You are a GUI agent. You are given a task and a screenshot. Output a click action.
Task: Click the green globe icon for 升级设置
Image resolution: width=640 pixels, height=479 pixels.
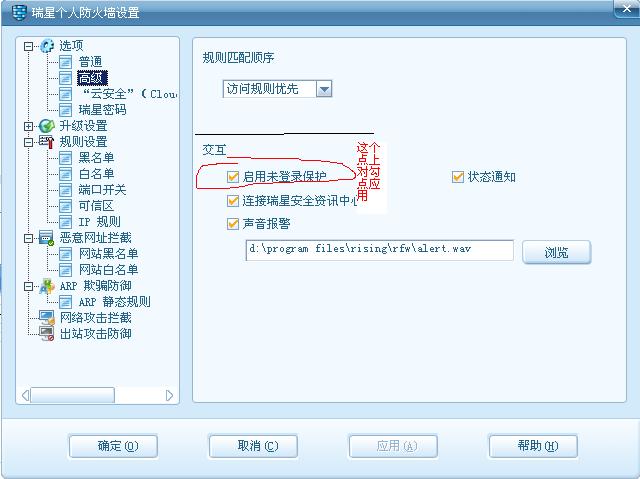pos(47,126)
